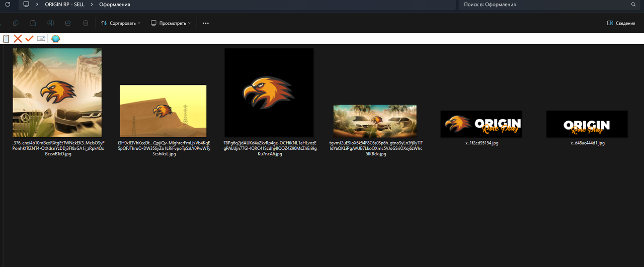
Task: Click file name 'x_1f2cd95154.jpg'
Action: [x=482, y=143]
